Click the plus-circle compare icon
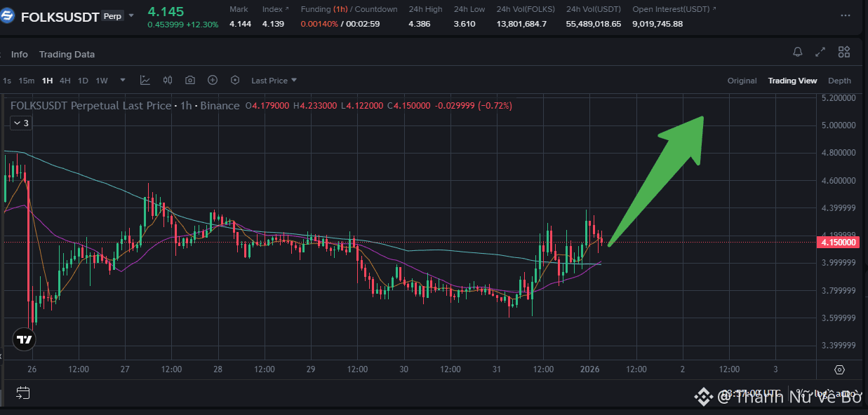The image size is (868, 415). (x=213, y=81)
